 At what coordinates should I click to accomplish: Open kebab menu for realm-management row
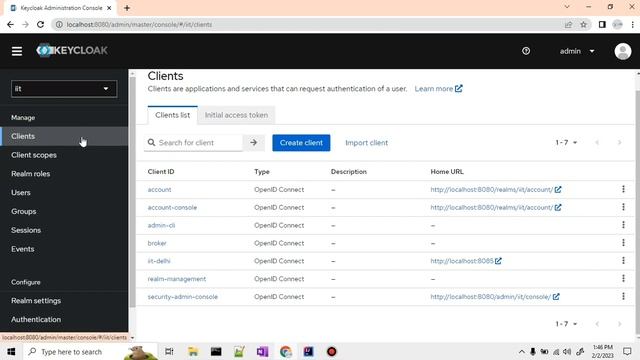(623, 278)
